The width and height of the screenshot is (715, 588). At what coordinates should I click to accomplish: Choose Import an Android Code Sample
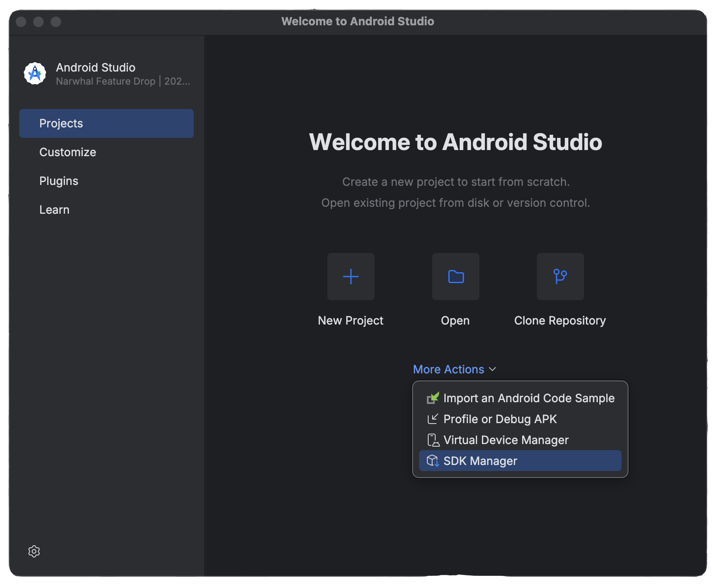click(520, 398)
